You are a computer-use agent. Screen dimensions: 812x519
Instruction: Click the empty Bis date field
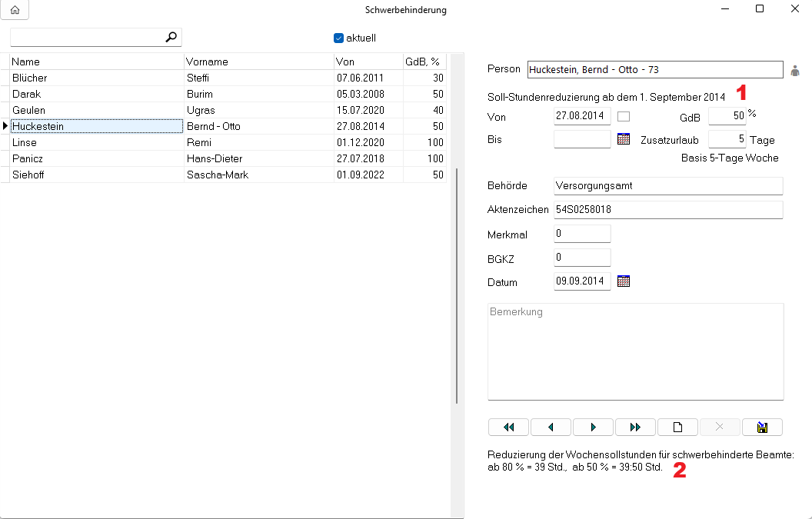click(x=582, y=139)
